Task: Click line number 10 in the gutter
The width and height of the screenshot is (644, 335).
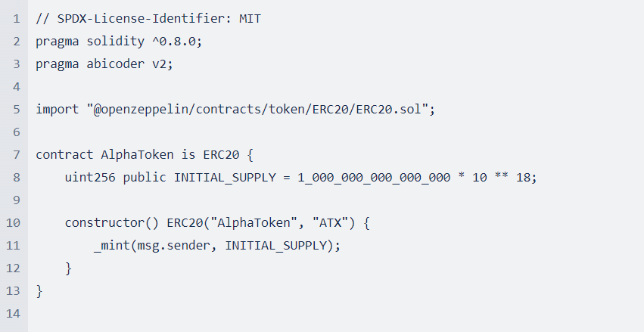Action: (13, 223)
